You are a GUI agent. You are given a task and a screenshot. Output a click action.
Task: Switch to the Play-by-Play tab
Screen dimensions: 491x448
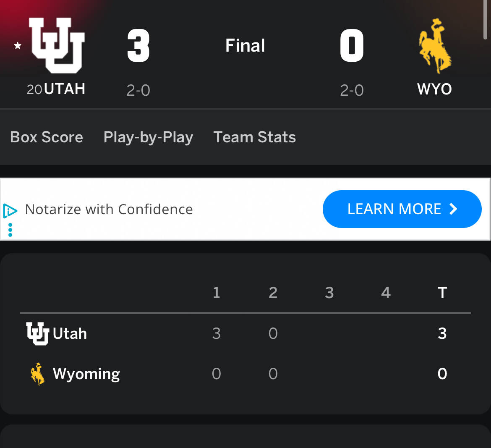148,137
